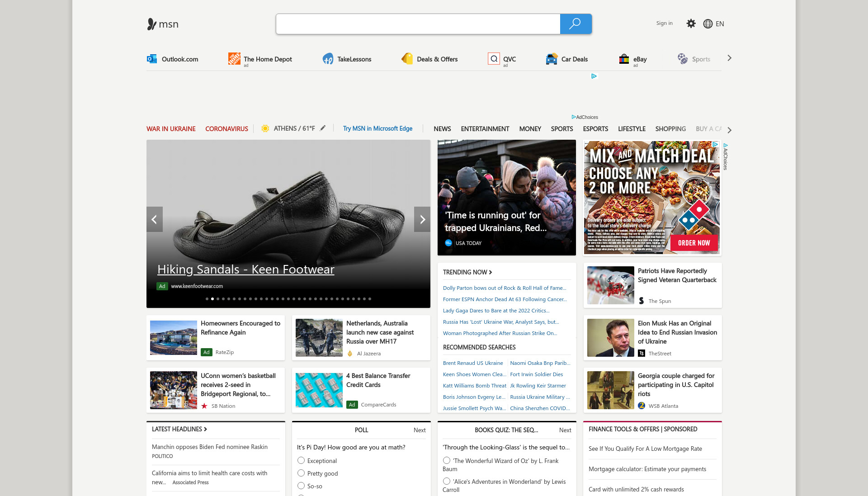Open the LIFESTYLE tab

[632, 129]
